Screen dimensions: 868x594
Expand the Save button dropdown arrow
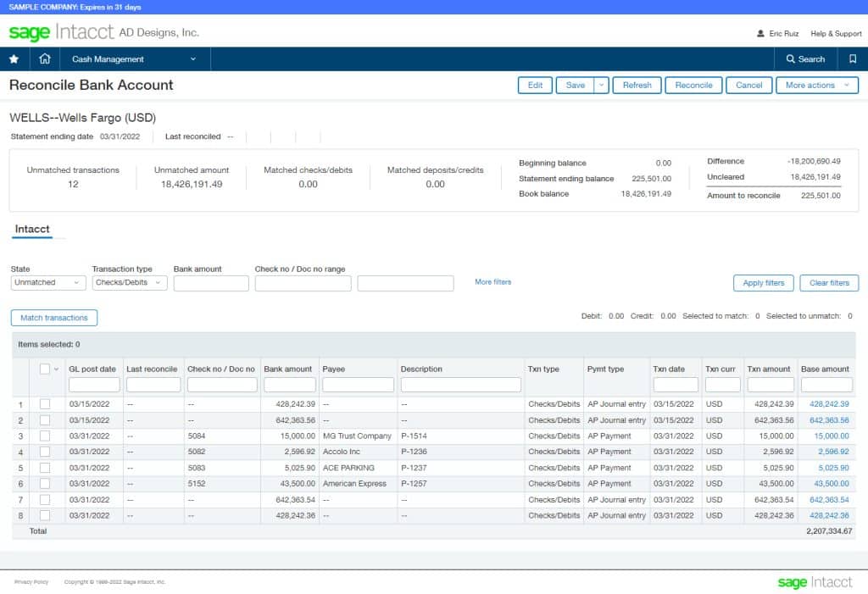[599, 85]
